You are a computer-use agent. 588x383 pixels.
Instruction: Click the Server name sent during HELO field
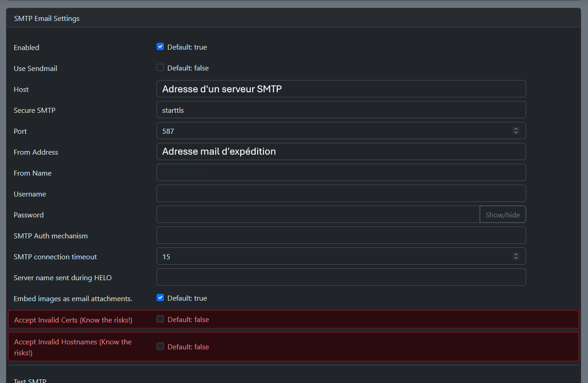[341, 277]
